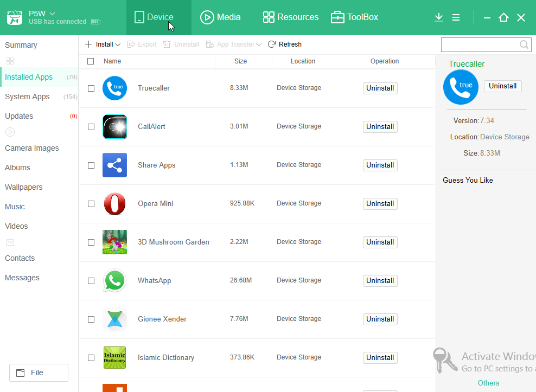Click the CallAlert flashlight icon
Image resolution: width=536 pixels, height=392 pixels.
pos(114,126)
